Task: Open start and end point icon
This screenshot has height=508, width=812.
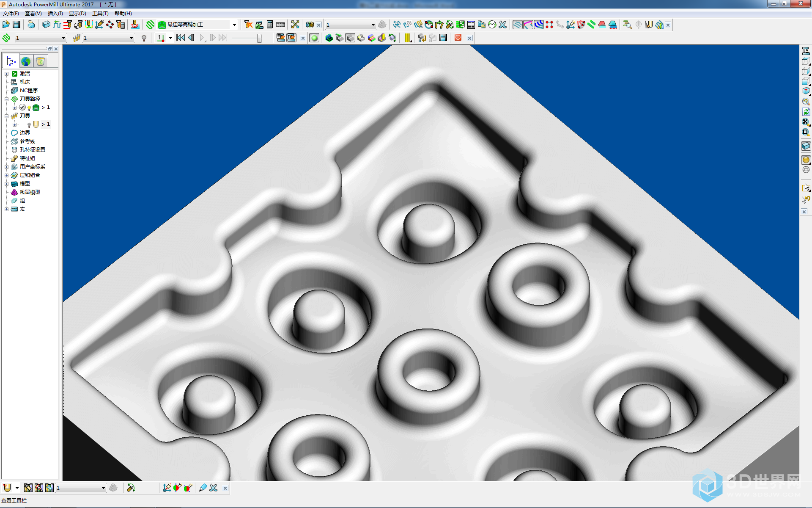Action: tap(78, 25)
